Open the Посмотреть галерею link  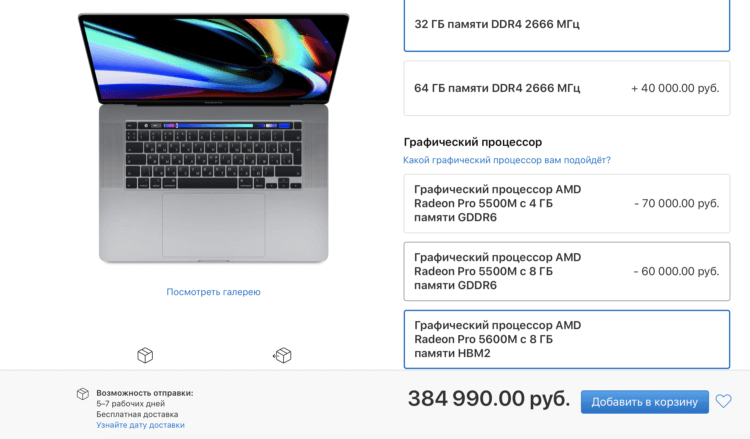(213, 292)
